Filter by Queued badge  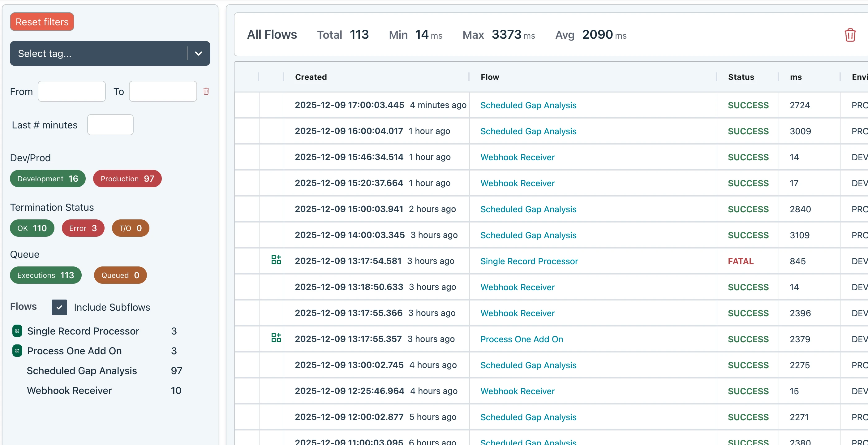pos(120,275)
